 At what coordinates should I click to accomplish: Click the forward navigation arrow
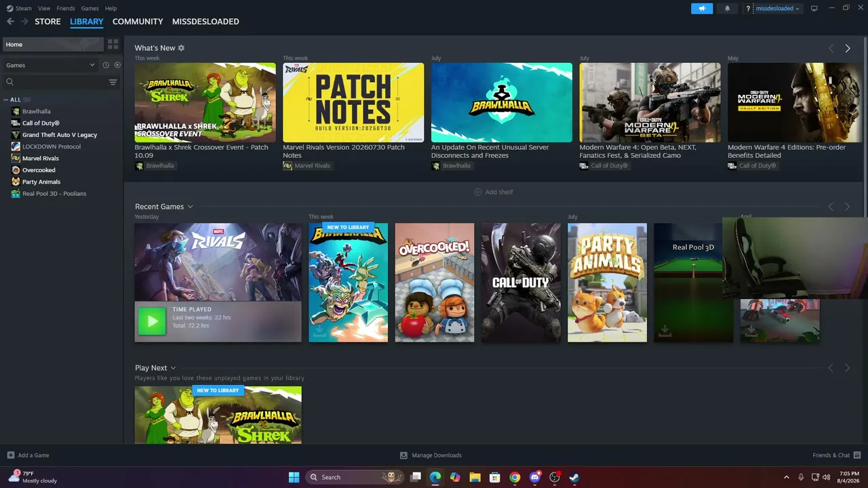(25, 22)
